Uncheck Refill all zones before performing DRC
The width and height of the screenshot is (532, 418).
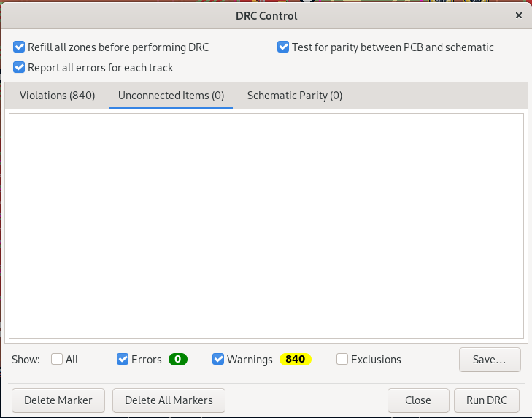pos(19,47)
